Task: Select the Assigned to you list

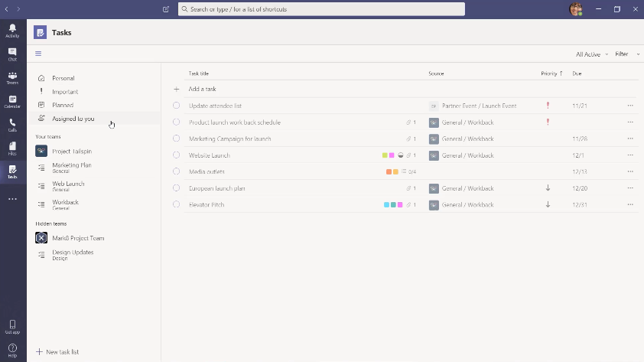Action: pyautogui.click(x=73, y=119)
